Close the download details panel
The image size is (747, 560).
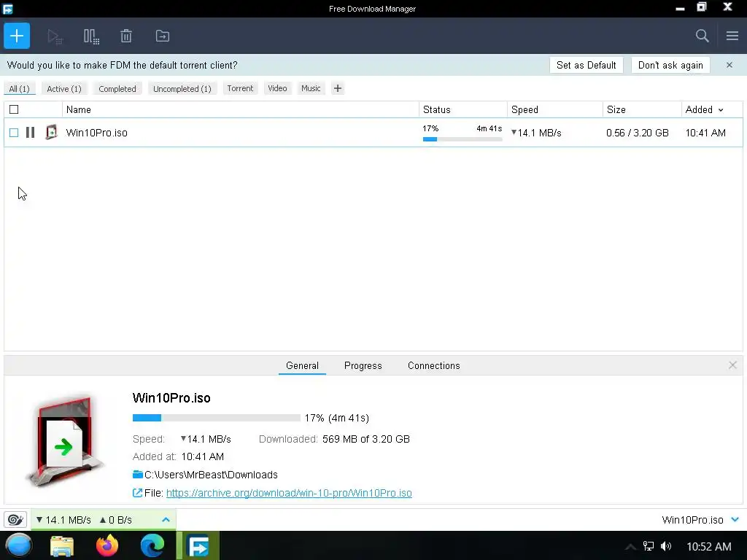pyautogui.click(x=732, y=365)
